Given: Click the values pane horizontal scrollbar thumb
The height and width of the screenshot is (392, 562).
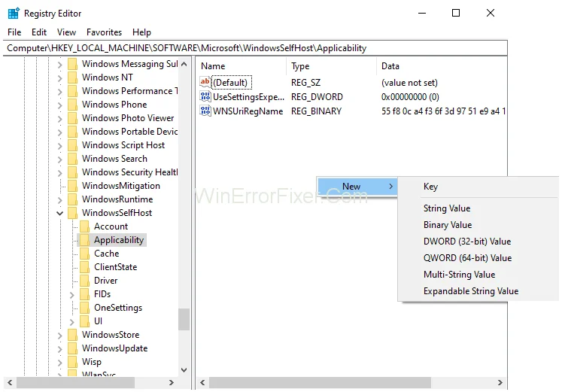Looking at the screenshot, I should coord(320,383).
